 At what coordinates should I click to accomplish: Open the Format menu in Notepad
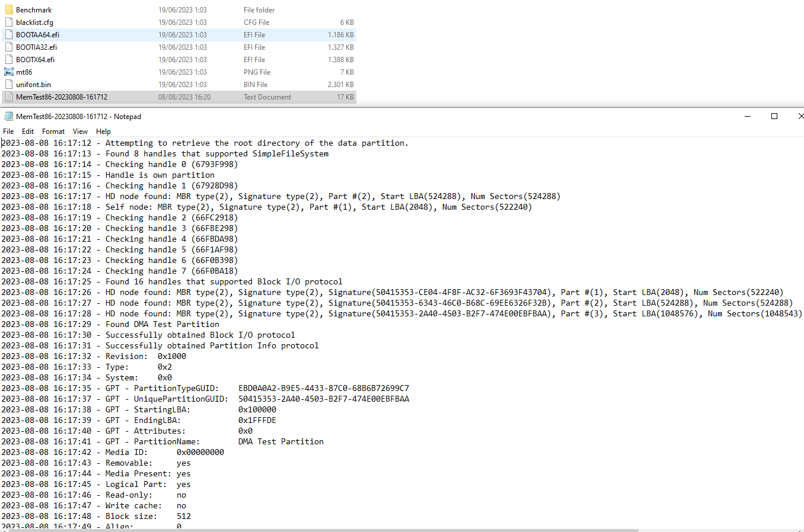click(x=53, y=132)
